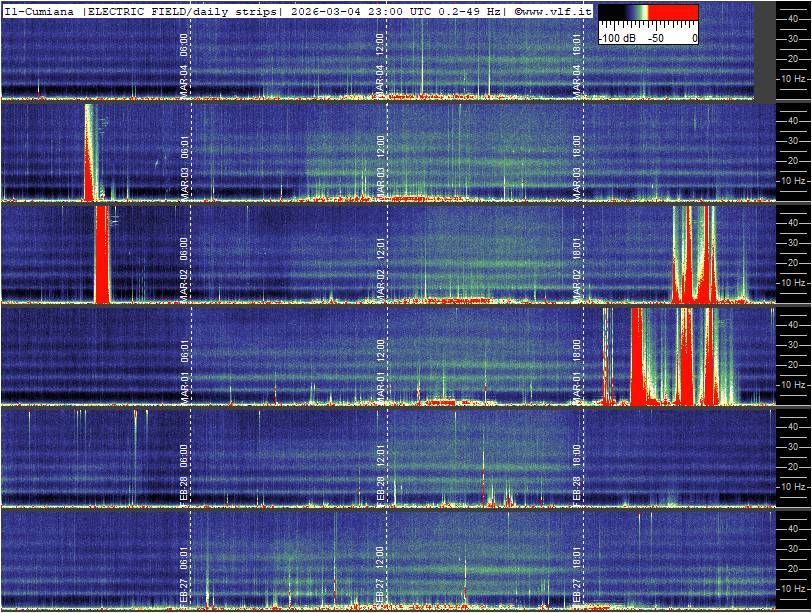The width and height of the screenshot is (812, 613).
Task: Inspect the narrow red burst on MAR 03 strip
Action: pyautogui.click(x=89, y=155)
